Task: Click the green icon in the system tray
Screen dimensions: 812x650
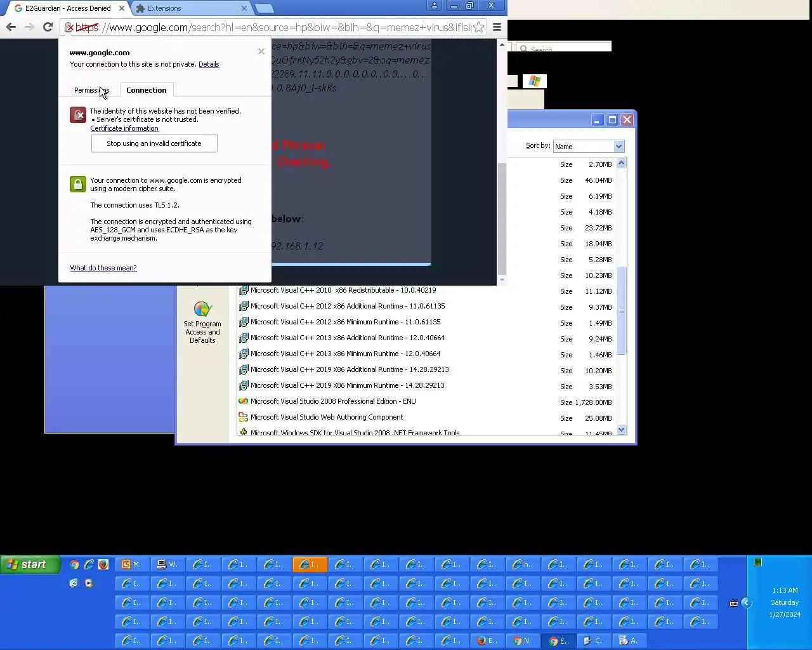Action: pos(757,562)
